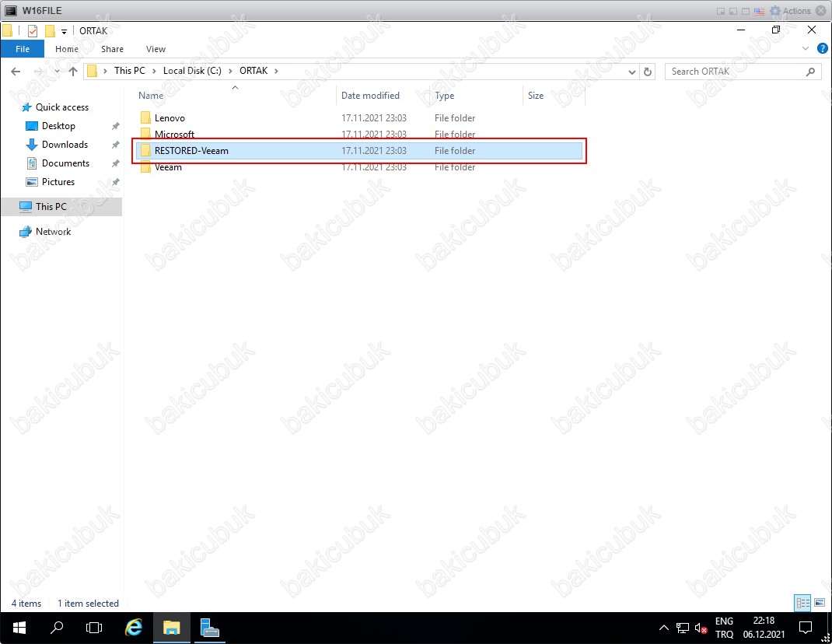Go up one folder level

pos(73,71)
